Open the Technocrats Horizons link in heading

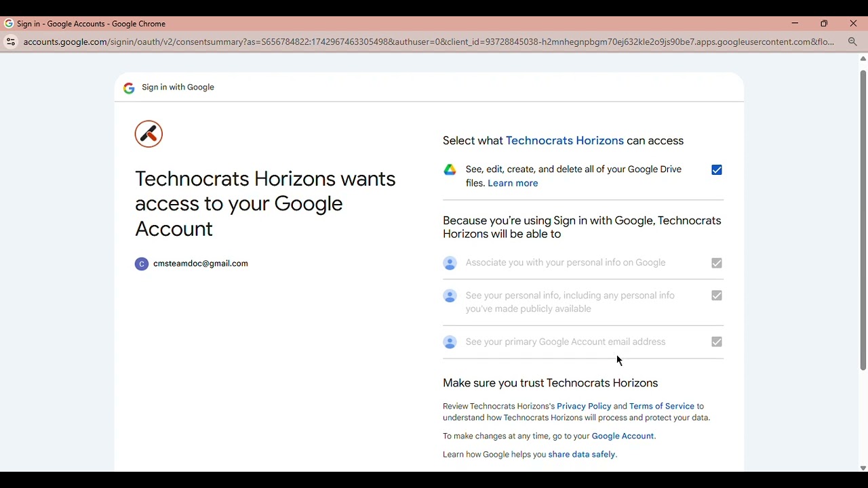(565, 141)
